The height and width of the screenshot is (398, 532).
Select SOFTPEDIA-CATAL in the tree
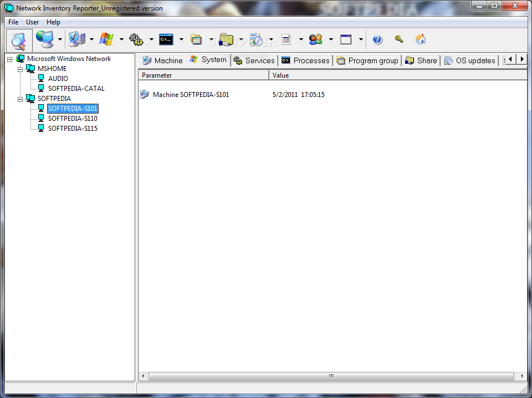(76, 89)
